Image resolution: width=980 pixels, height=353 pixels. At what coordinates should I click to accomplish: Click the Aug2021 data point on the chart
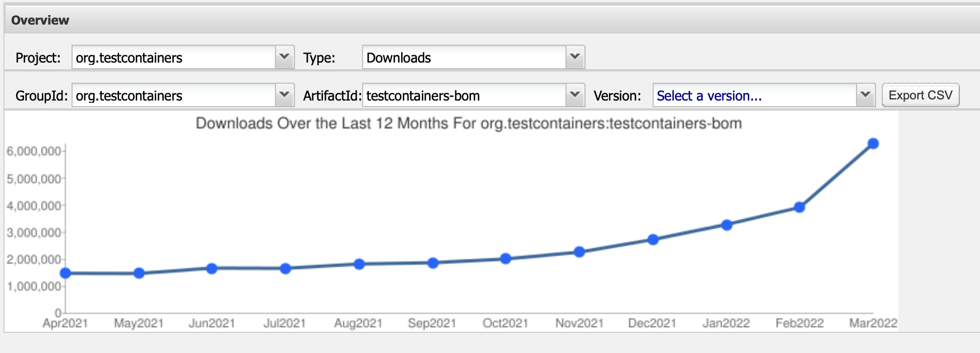[359, 264]
